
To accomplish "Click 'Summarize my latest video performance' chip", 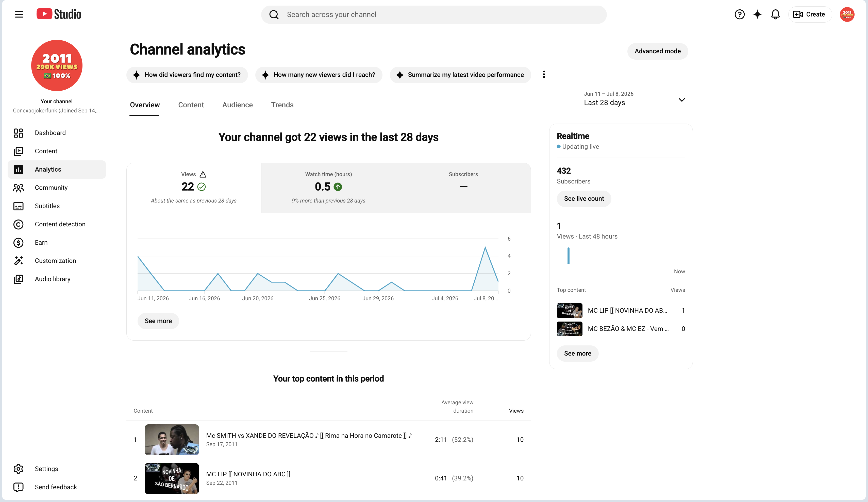I will click(x=460, y=75).
